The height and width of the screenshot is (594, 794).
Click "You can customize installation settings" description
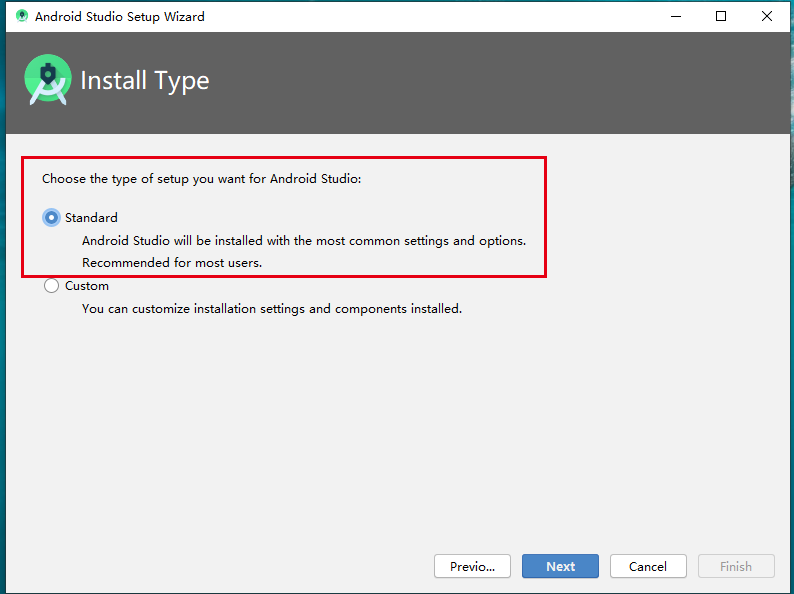point(272,309)
